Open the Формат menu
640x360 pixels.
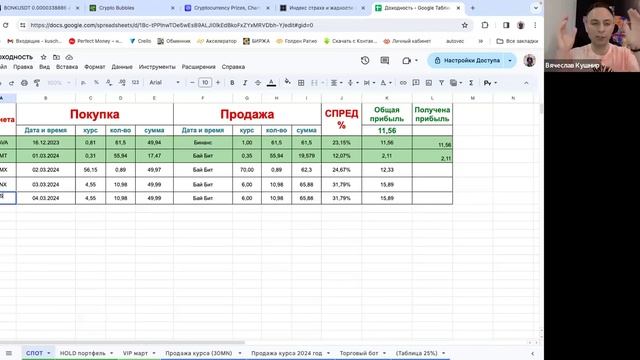click(x=94, y=67)
